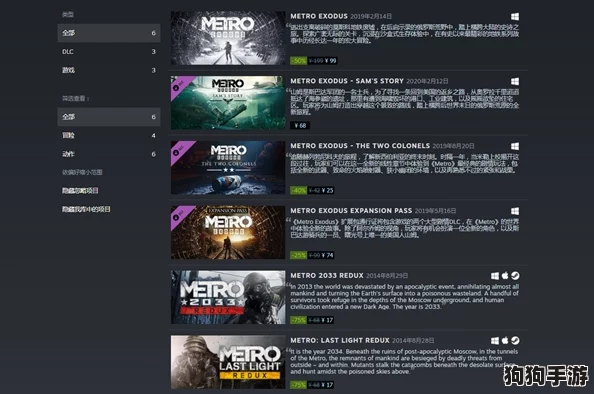This screenshot has width=594, height=394.
Task: Select second 全部 filter with count 6
Action: tap(109, 117)
